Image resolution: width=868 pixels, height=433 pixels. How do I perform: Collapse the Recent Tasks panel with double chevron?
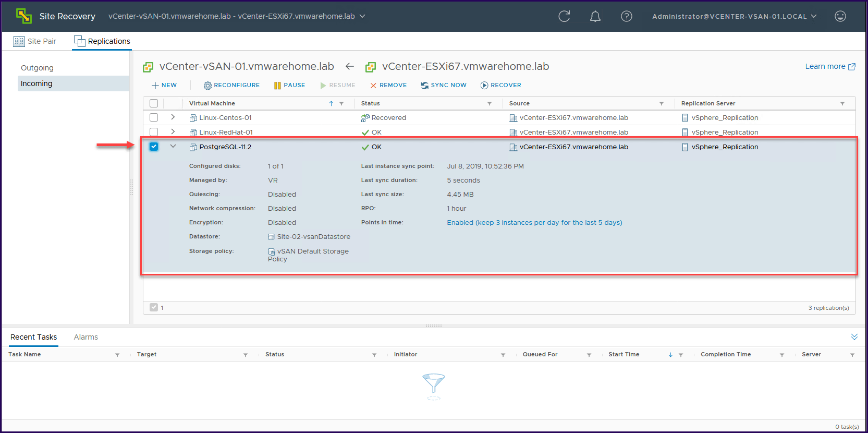pyautogui.click(x=854, y=337)
